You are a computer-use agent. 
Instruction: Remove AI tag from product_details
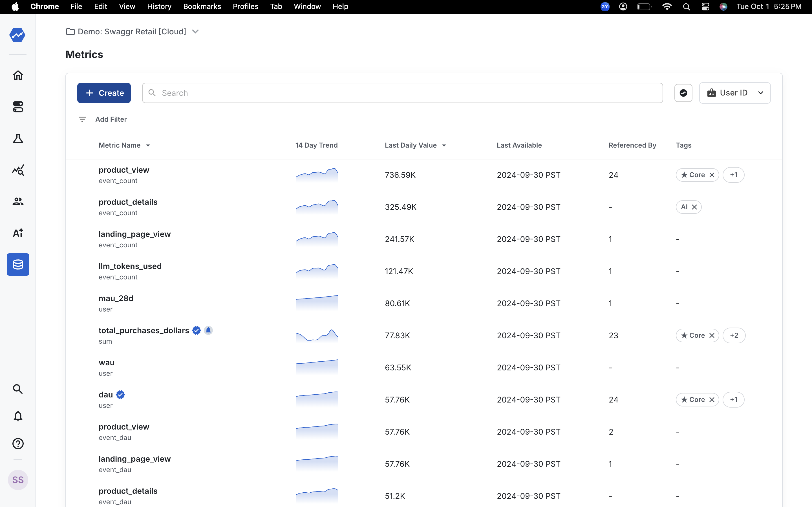(x=694, y=207)
